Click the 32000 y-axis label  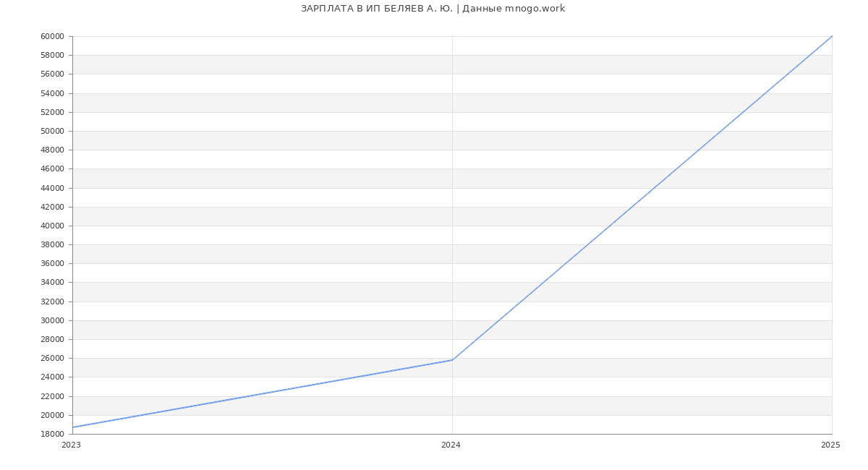53,302
